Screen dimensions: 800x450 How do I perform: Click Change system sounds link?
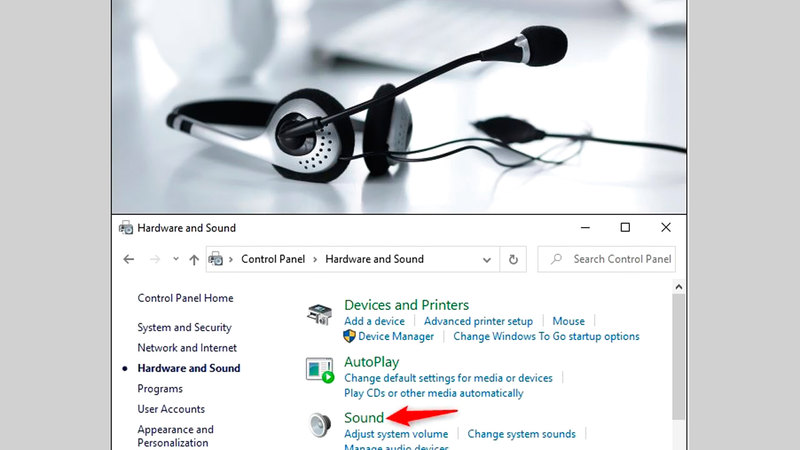click(521, 434)
